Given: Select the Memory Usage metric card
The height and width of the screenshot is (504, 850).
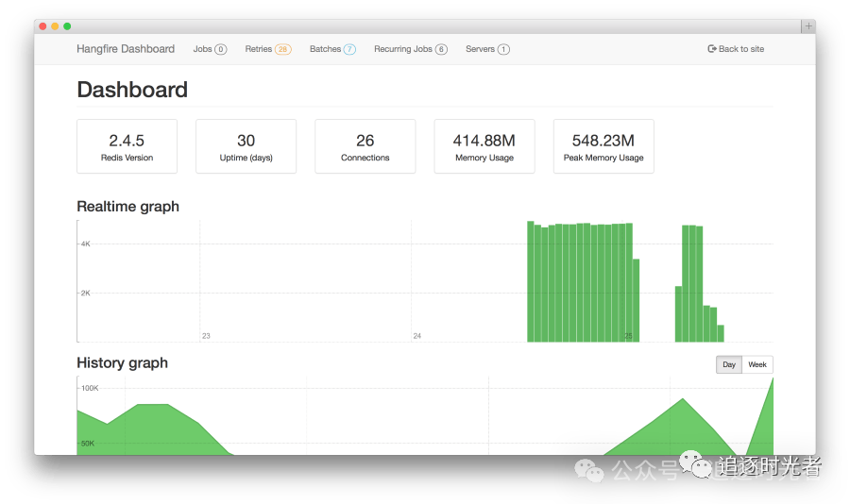Looking at the screenshot, I should pyautogui.click(x=484, y=146).
